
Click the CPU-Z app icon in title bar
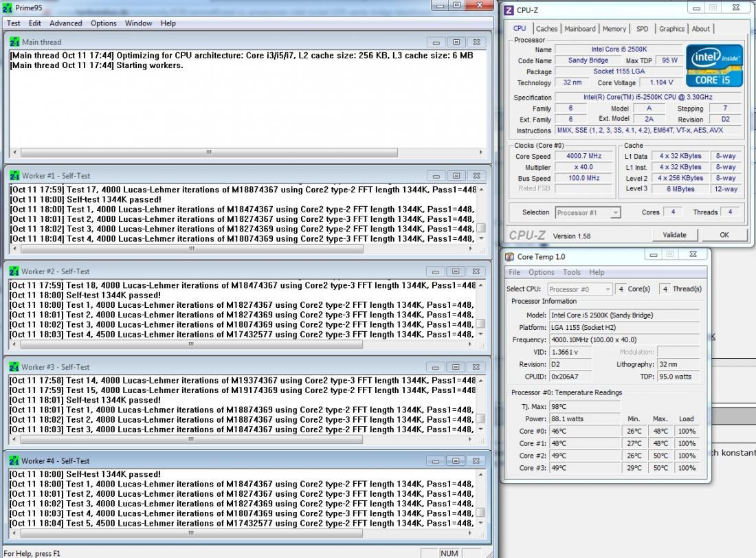[x=509, y=10]
